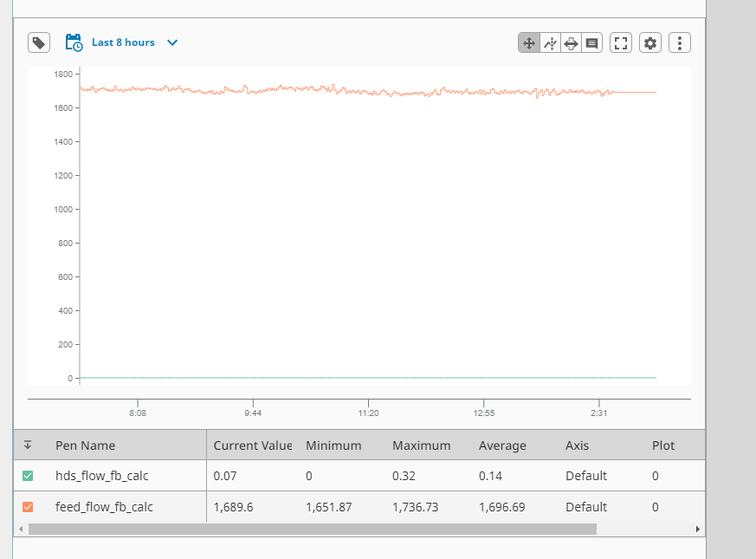Open the more options kebab menu

(x=680, y=43)
